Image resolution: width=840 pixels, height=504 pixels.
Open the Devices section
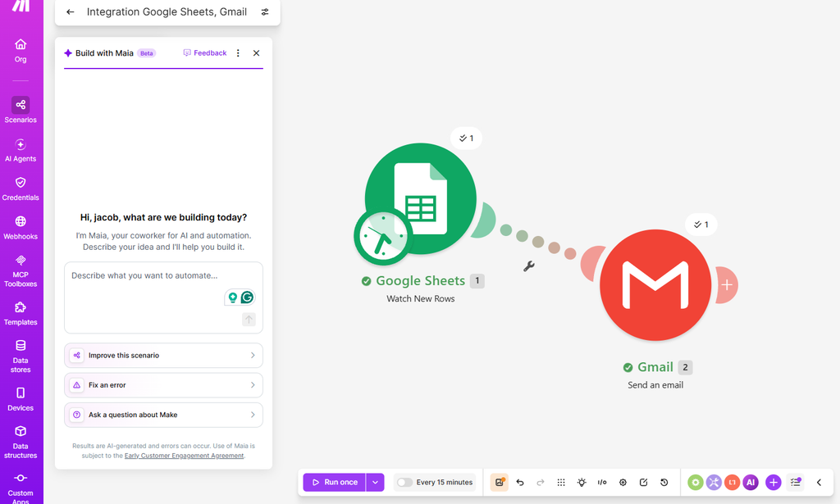pyautogui.click(x=21, y=399)
